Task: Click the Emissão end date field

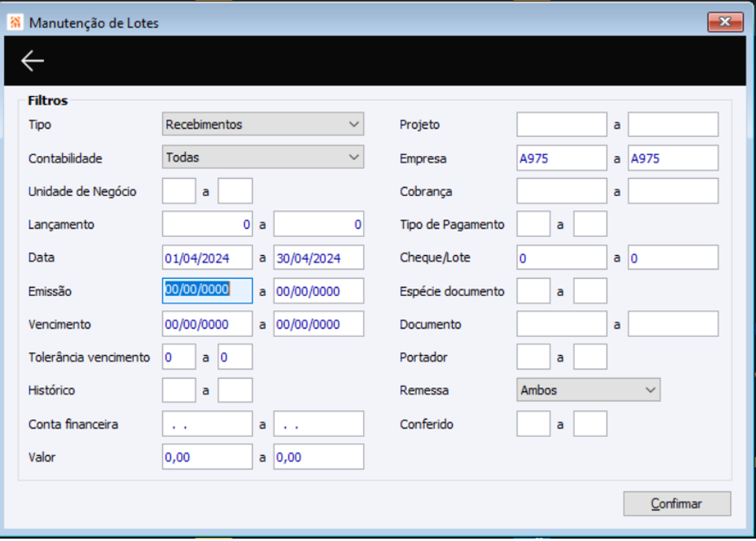Action: point(319,291)
